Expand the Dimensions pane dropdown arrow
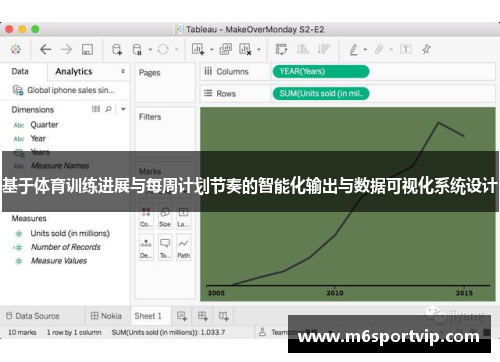 point(123,109)
